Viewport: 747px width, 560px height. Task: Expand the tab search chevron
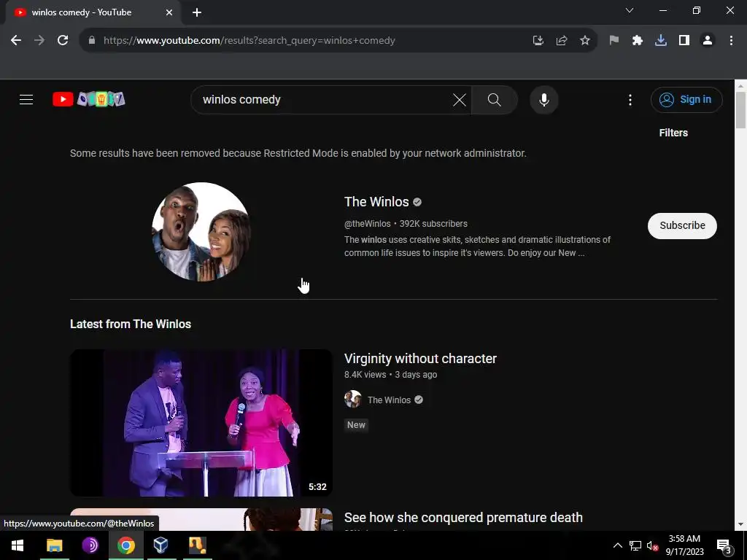click(630, 10)
